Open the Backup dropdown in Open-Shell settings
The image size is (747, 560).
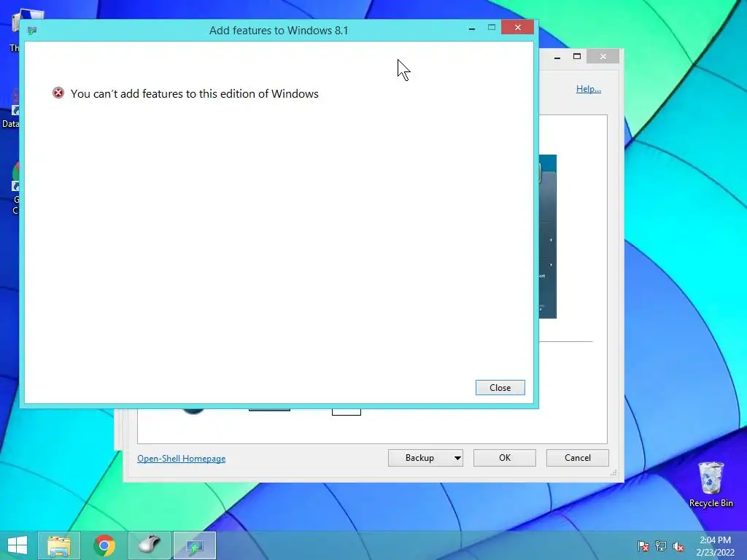[425, 458]
